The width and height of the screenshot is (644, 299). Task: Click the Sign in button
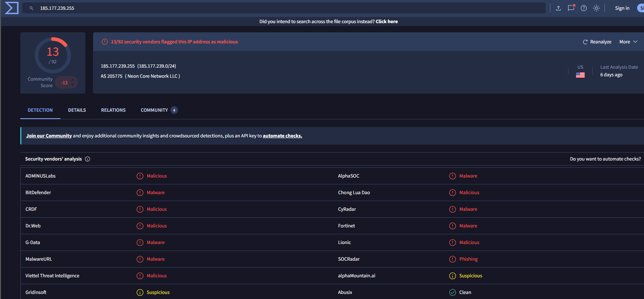coord(622,8)
